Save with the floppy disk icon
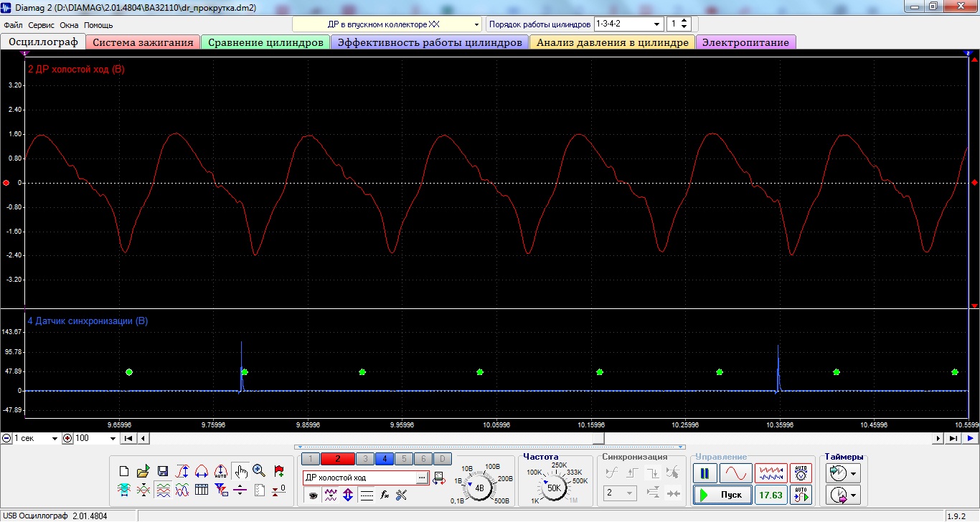The image size is (980, 522). point(162,472)
